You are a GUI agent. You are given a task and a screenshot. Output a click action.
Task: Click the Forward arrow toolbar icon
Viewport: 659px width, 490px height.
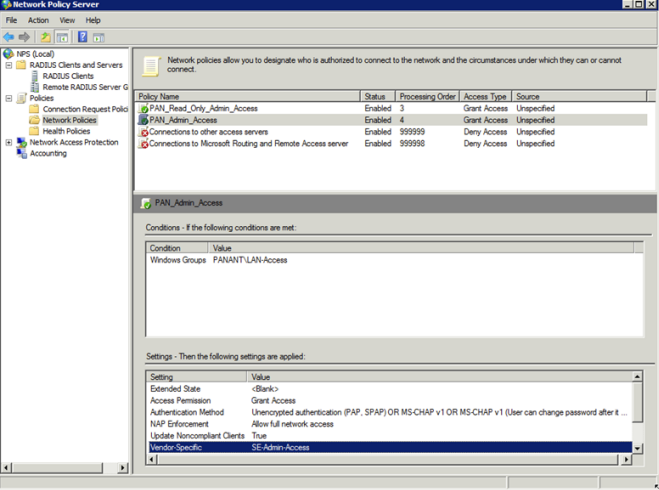[25, 37]
